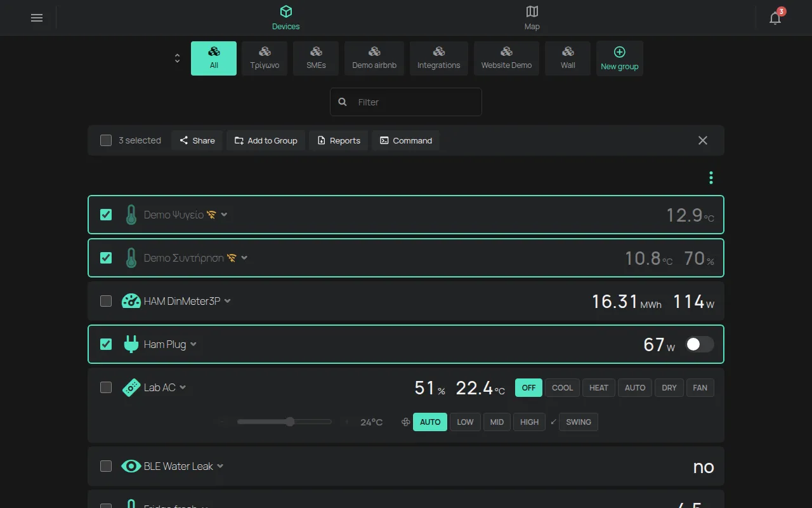Click the remote control icon of Lab AC
This screenshot has height=508, width=812.
click(x=131, y=387)
